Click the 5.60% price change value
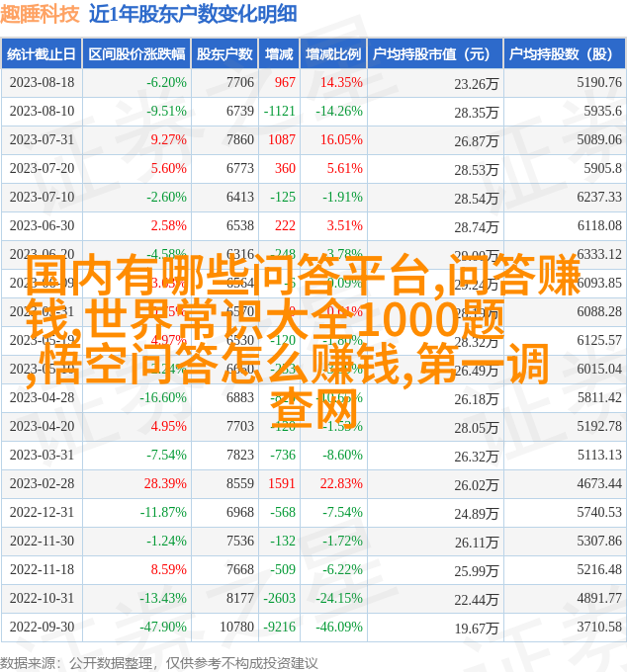627x672 pixels. (168, 168)
